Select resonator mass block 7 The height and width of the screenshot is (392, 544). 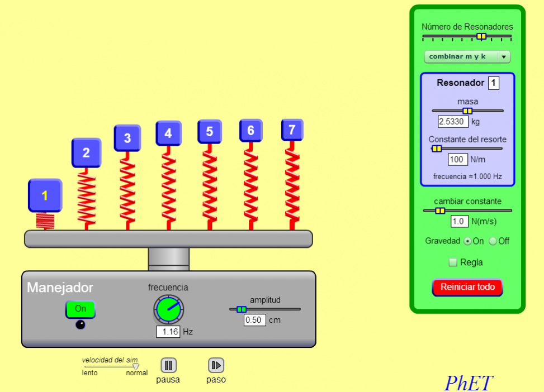click(x=292, y=130)
